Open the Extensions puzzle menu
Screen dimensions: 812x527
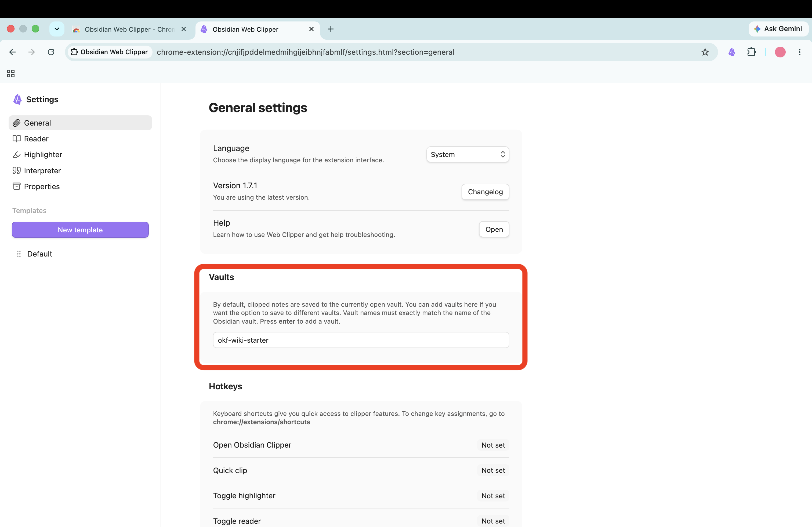click(751, 52)
